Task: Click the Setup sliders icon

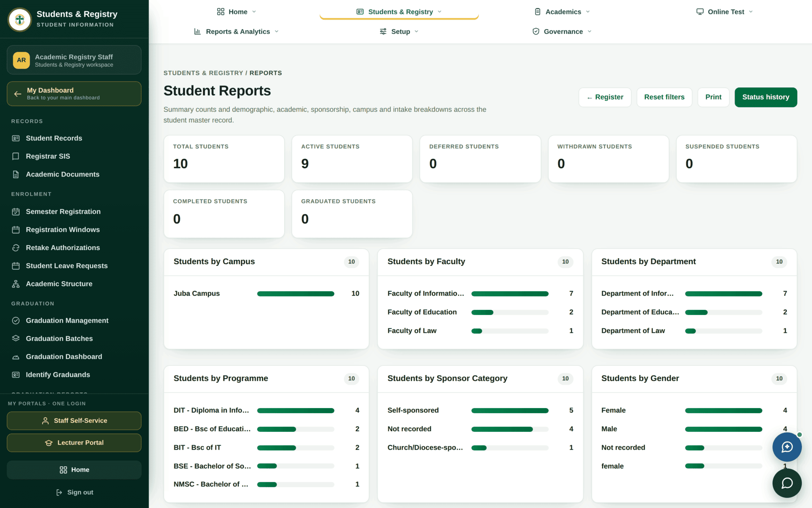Action: [383, 31]
